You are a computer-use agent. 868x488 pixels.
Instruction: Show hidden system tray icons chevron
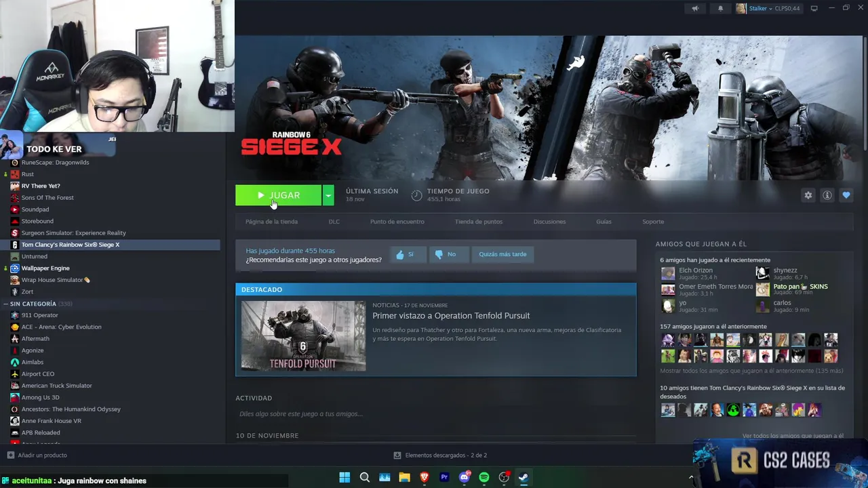[x=691, y=477]
